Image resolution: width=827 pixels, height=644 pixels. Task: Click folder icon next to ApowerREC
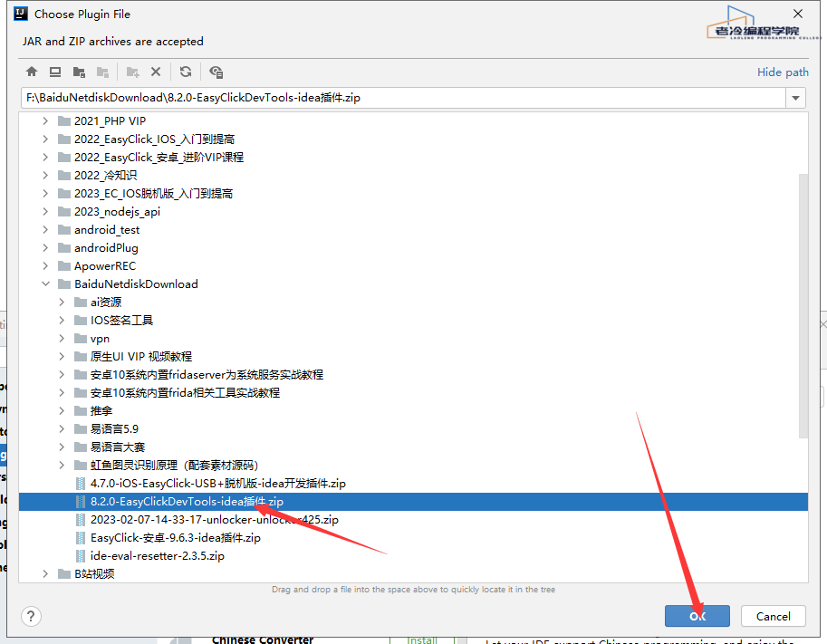64,265
